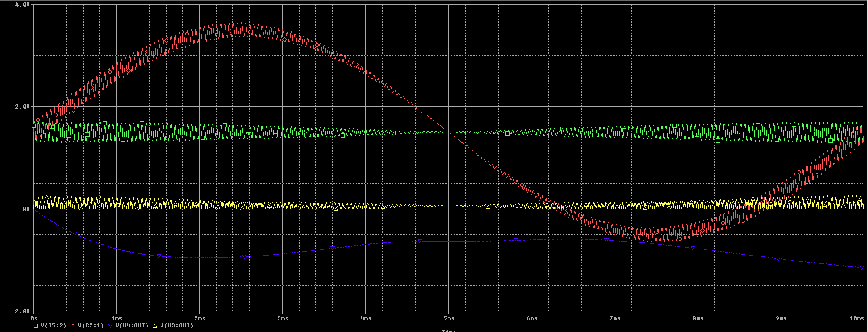Click the red diamond legend symbol for V(C2:1)
Image resolution: width=868 pixels, height=332 pixels.
(73, 325)
